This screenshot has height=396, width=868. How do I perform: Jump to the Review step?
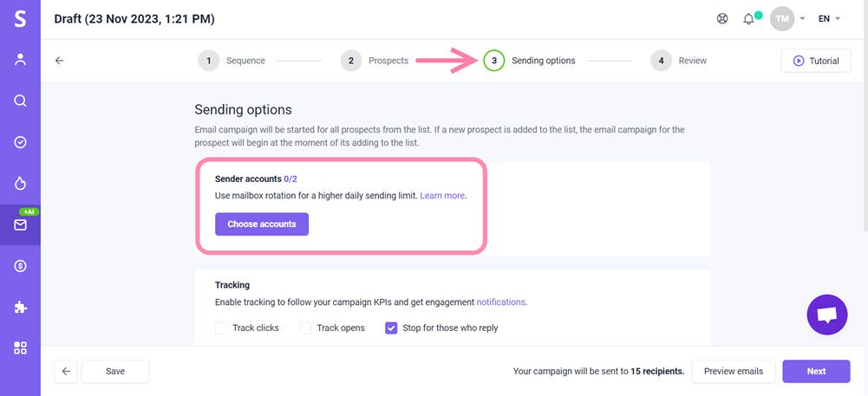pos(679,61)
